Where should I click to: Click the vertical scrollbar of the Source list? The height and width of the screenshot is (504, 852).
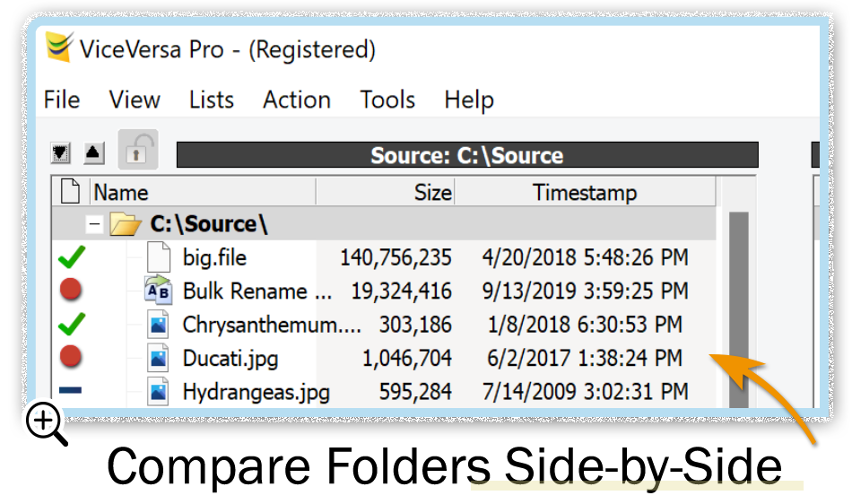click(738, 309)
